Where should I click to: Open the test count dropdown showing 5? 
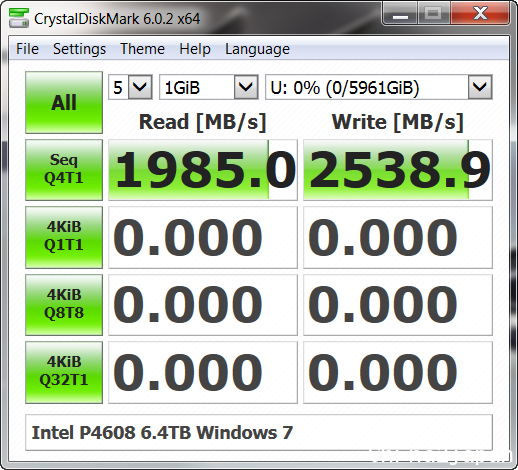tap(130, 87)
